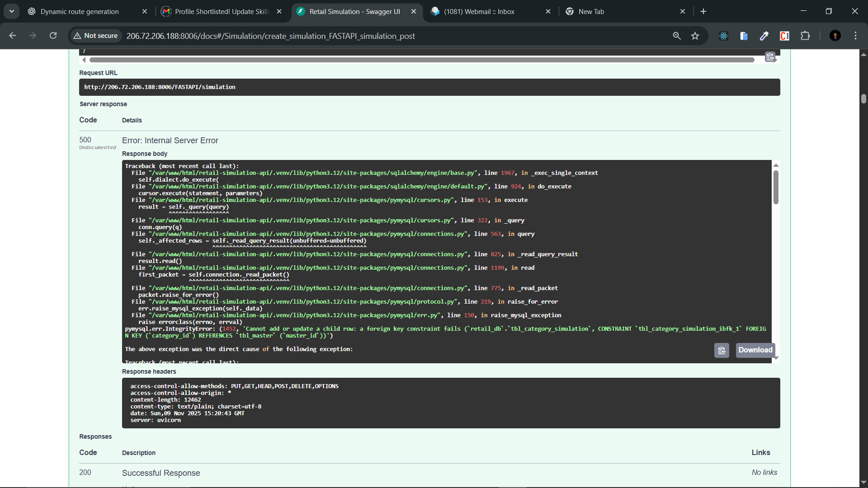Click the Not secure site info chip
The height and width of the screenshot is (488, 868).
tap(96, 36)
